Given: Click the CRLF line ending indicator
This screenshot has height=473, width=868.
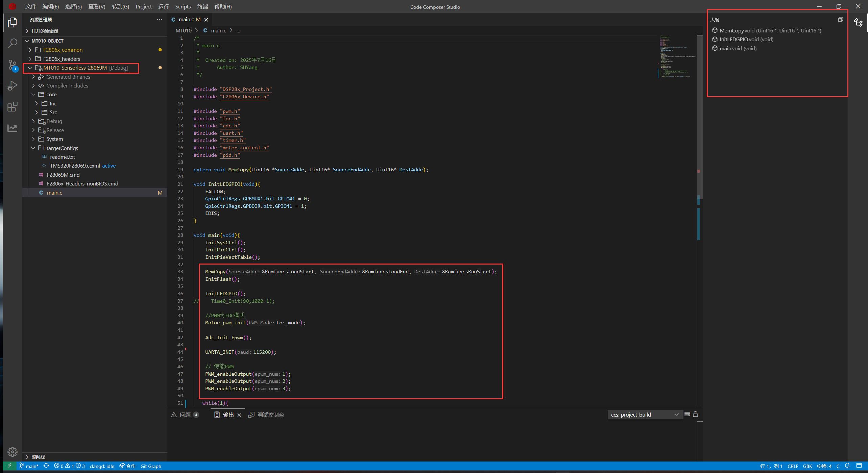Looking at the screenshot, I should pos(793,466).
